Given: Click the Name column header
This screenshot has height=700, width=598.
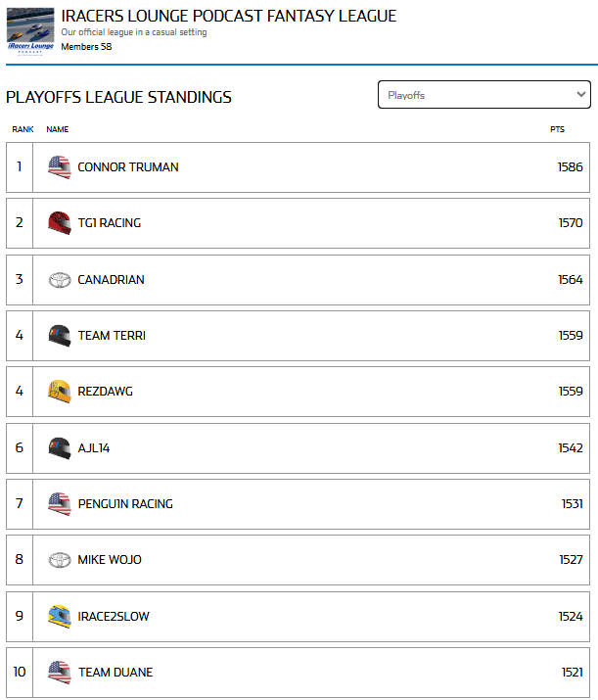Looking at the screenshot, I should (x=57, y=129).
